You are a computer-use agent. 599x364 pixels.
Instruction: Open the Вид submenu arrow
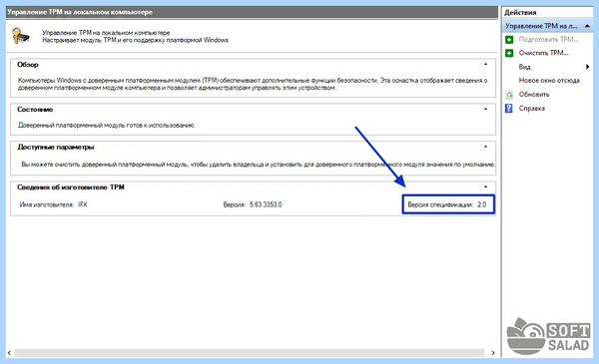tap(588, 67)
